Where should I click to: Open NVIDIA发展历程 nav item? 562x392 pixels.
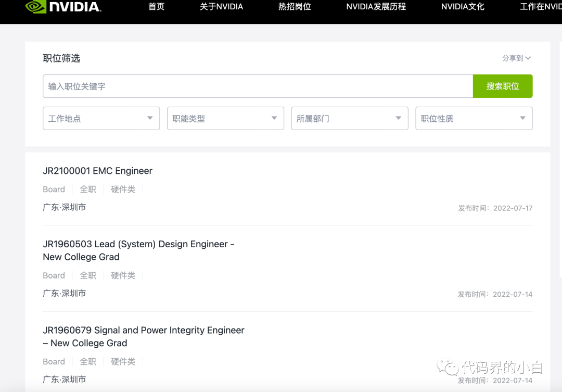(376, 6)
